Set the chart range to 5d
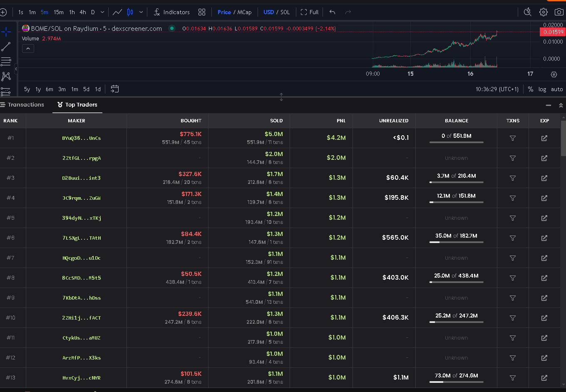 pyautogui.click(x=86, y=89)
